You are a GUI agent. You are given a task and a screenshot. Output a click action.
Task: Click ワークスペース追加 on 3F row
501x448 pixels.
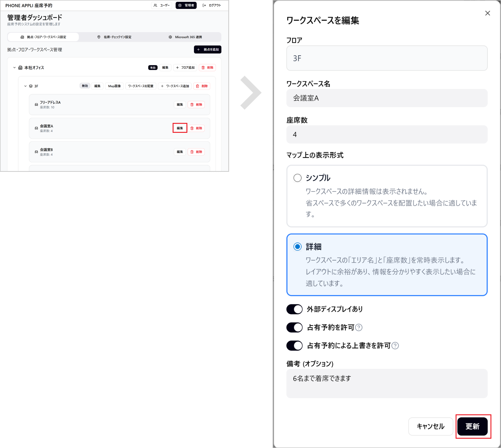[x=175, y=86]
